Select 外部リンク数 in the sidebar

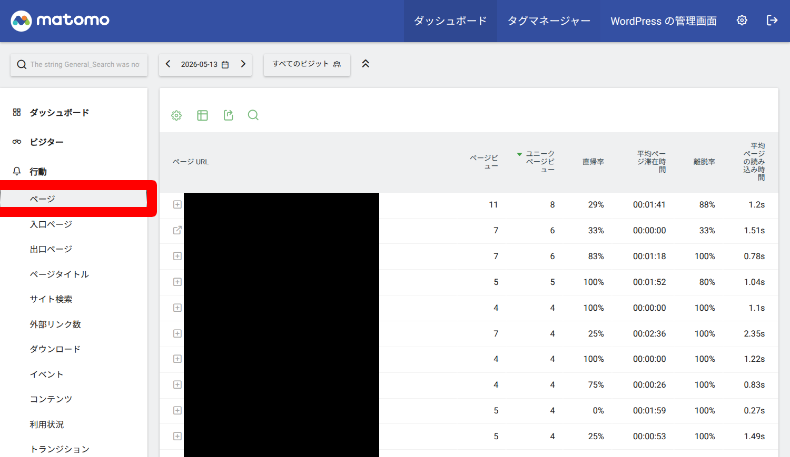click(x=55, y=324)
